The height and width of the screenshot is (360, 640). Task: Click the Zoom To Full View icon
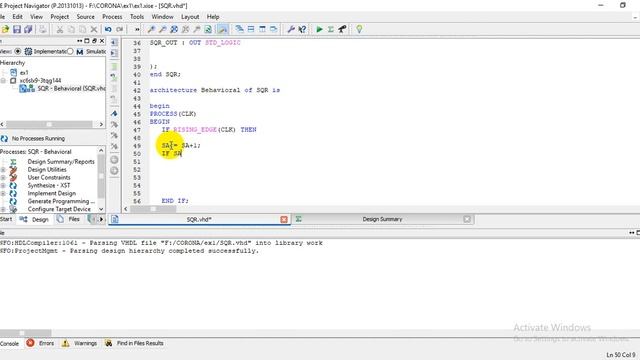(x=174, y=29)
